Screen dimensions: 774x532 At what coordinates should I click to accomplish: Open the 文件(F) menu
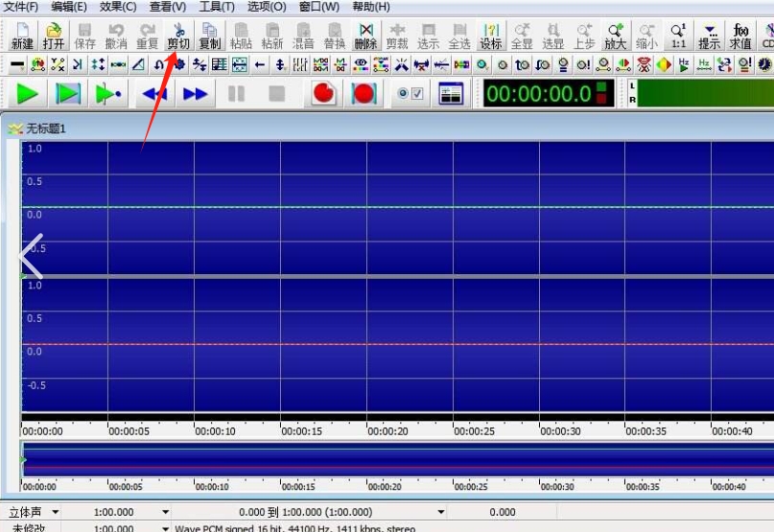point(21,7)
